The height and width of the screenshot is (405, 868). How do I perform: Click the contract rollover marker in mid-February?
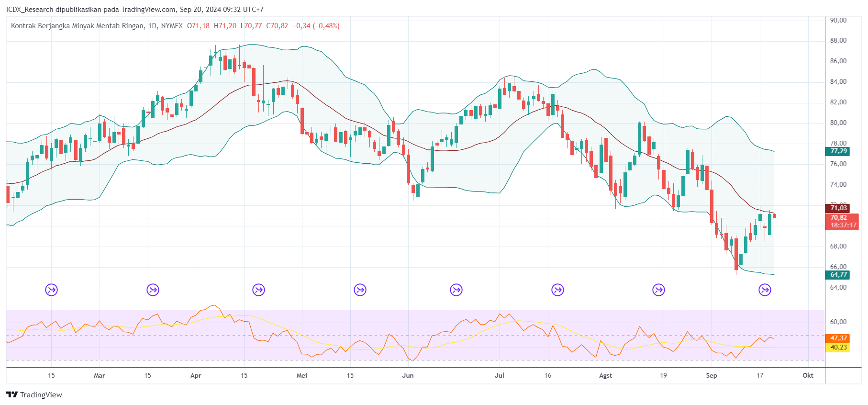[x=51, y=290]
